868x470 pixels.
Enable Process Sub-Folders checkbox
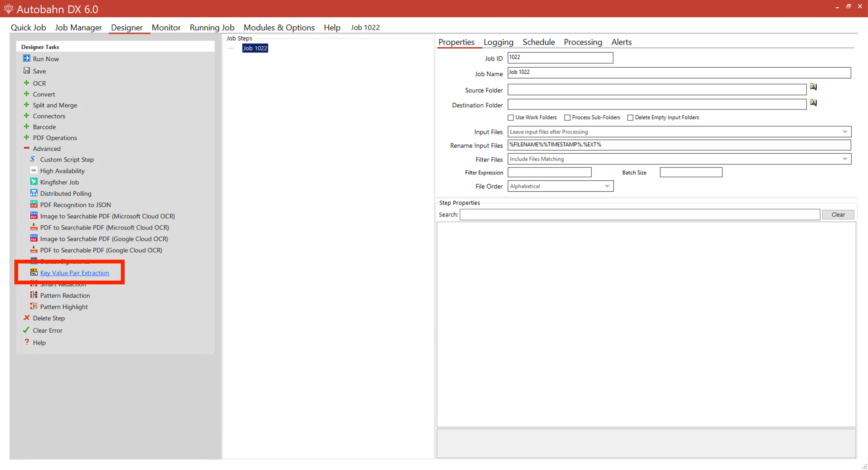(567, 118)
